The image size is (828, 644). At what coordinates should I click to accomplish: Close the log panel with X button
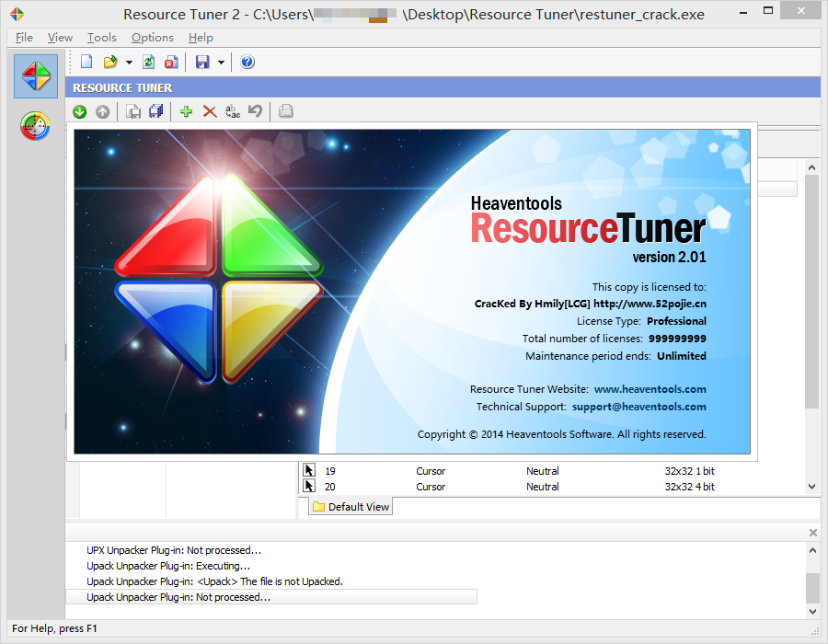click(x=813, y=533)
